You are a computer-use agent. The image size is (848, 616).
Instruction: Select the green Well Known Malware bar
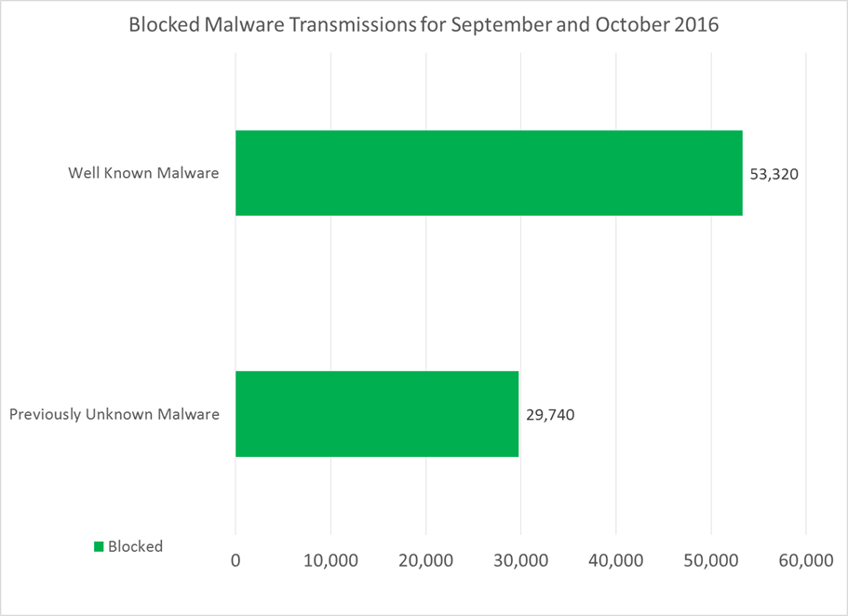pyautogui.click(x=489, y=173)
